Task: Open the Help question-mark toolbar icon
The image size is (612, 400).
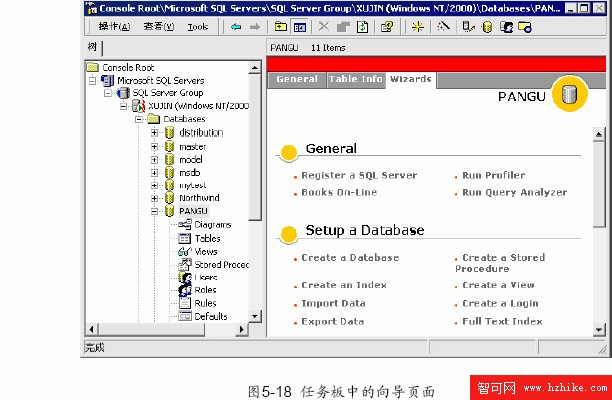Action: 387,27
